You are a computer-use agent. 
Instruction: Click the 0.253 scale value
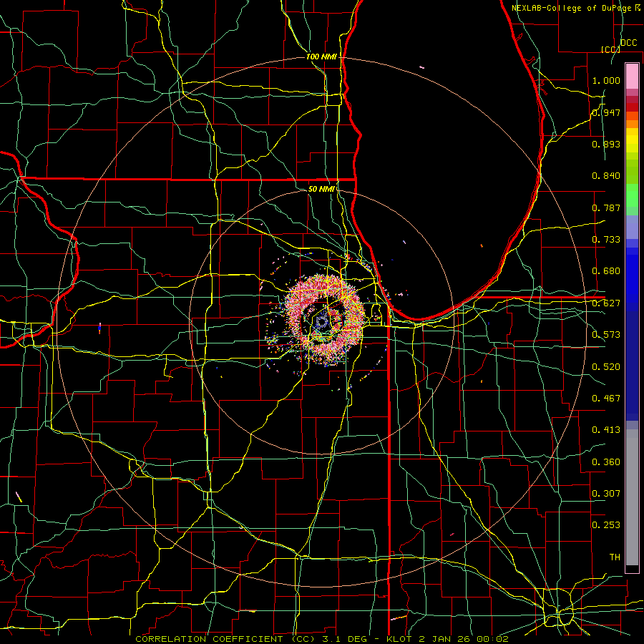pyautogui.click(x=606, y=525)
